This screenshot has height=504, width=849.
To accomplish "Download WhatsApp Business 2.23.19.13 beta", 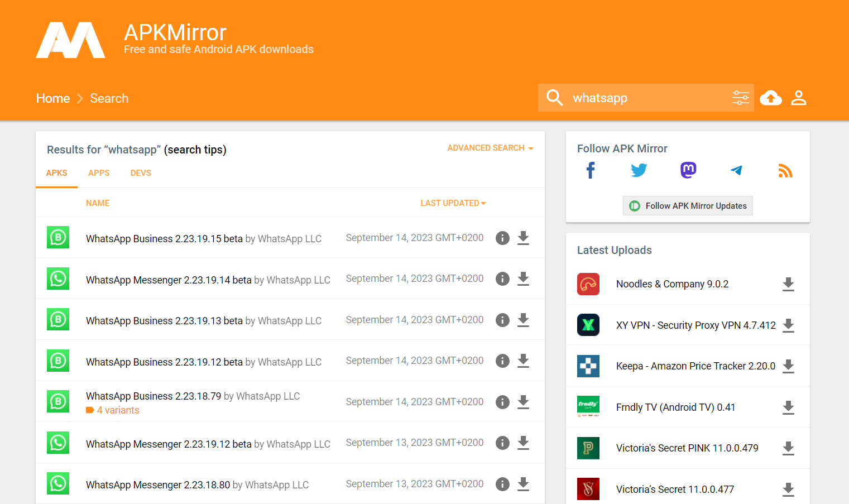I will tap(523, 320).
